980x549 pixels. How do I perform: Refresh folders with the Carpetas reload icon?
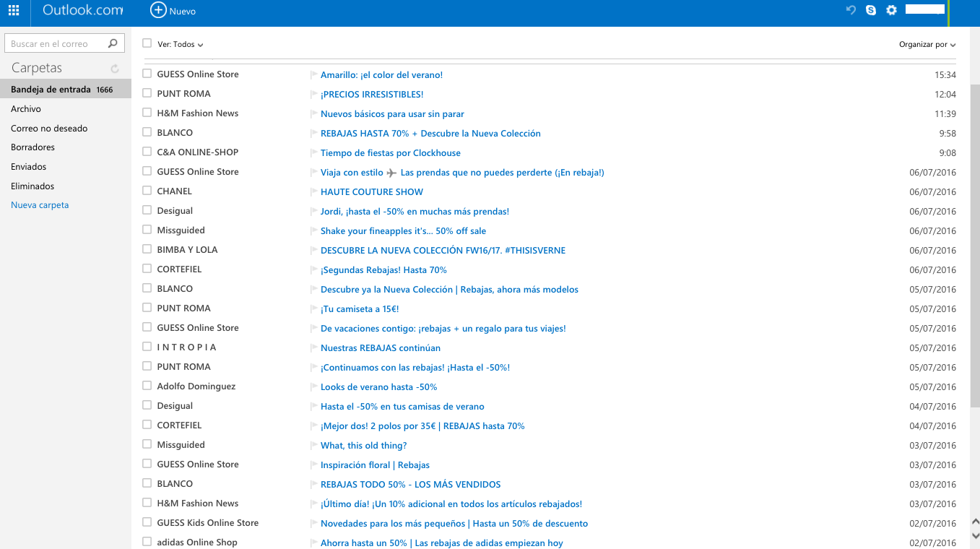[115, 69]
